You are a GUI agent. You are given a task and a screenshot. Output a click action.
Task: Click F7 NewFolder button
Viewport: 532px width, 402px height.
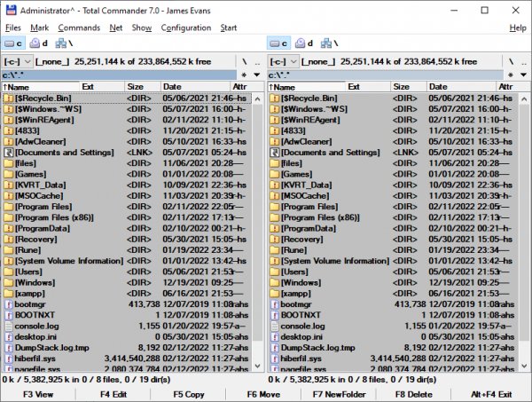[339, 395]
